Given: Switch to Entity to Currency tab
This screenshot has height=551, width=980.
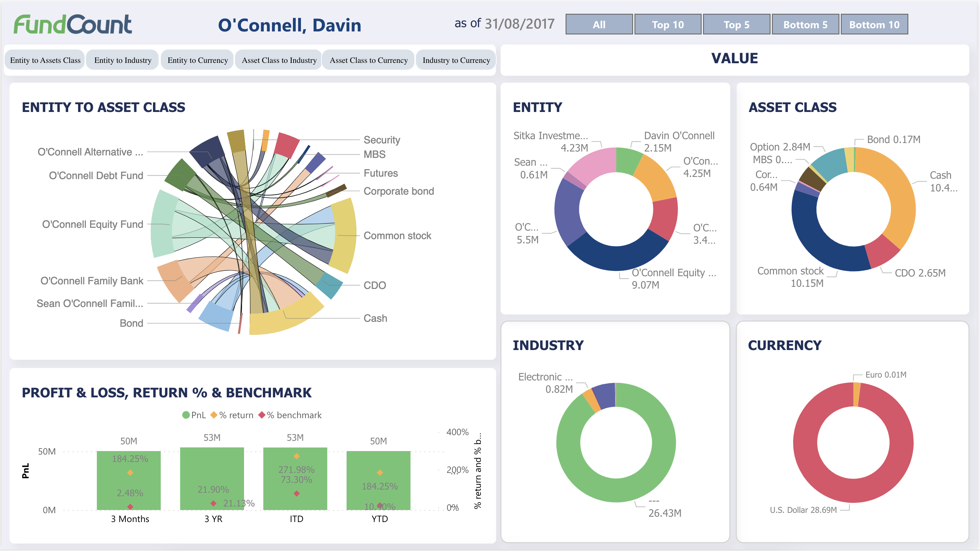Looking at the screenshot, I should [197, 60].
